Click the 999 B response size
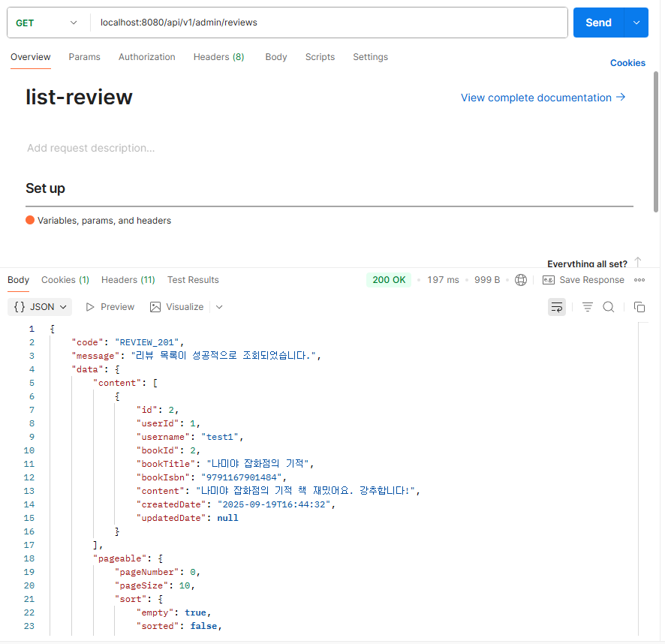665x644 pixels. (487, 280)
